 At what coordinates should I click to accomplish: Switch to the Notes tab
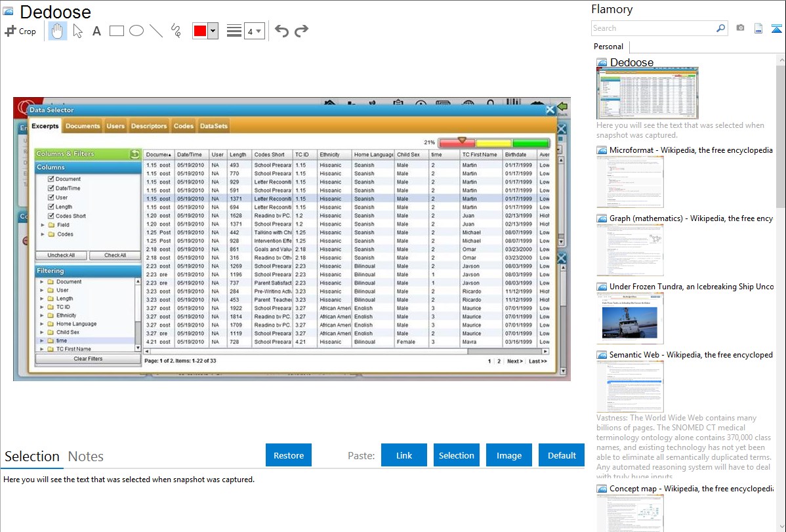(x=86, y=457)
